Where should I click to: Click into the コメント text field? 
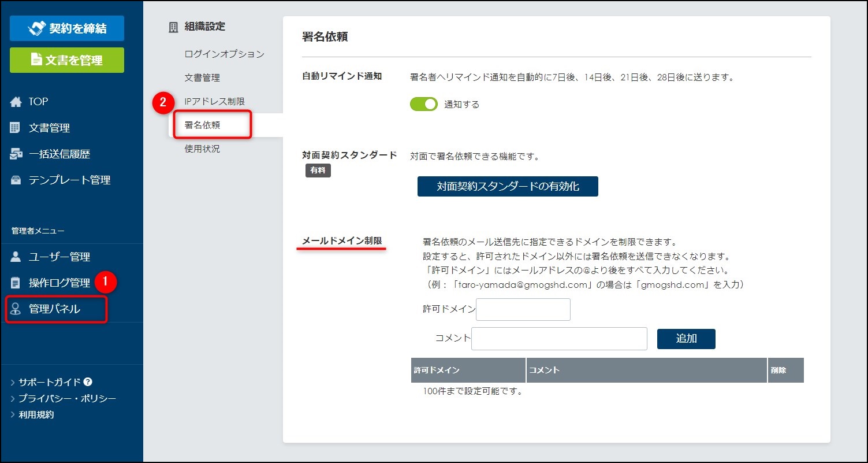coord(559,339)
